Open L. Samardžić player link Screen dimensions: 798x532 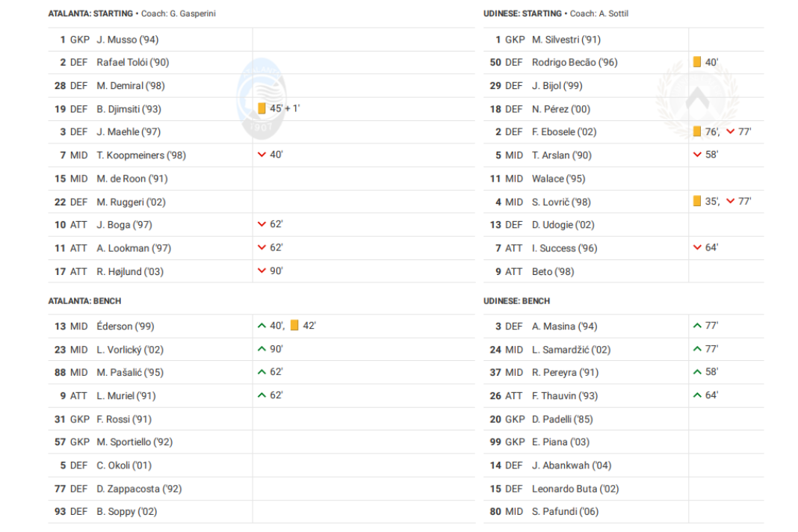click(571, 350)
